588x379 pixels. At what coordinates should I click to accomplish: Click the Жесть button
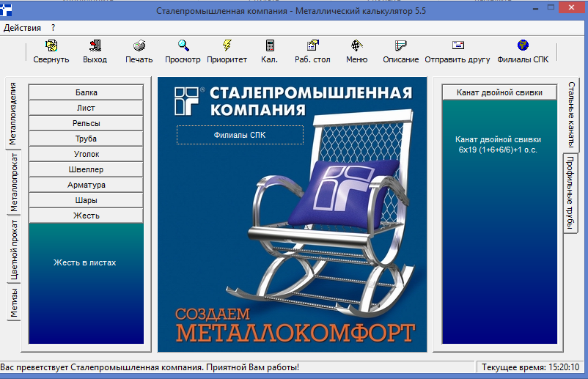tap(87, 216)
